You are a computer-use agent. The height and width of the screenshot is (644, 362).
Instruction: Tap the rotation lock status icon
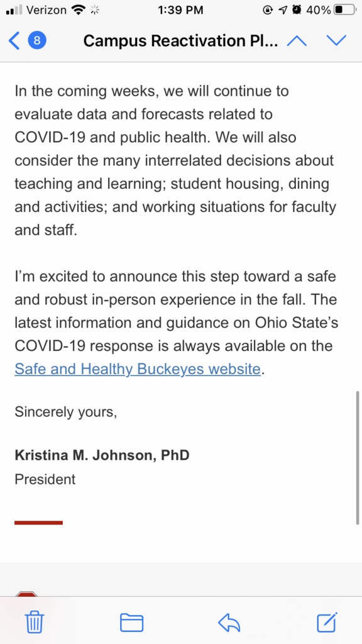click(268, 10)
